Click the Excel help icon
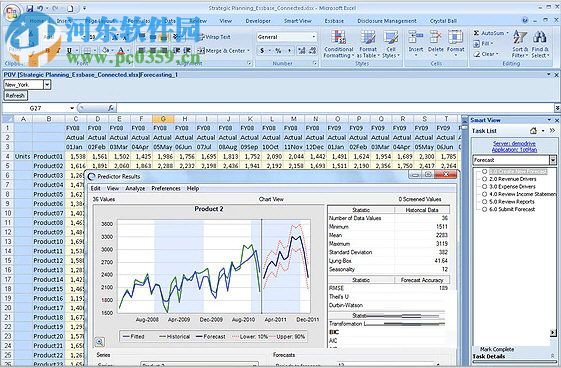 pyautogui.click(x=525, y=20)
